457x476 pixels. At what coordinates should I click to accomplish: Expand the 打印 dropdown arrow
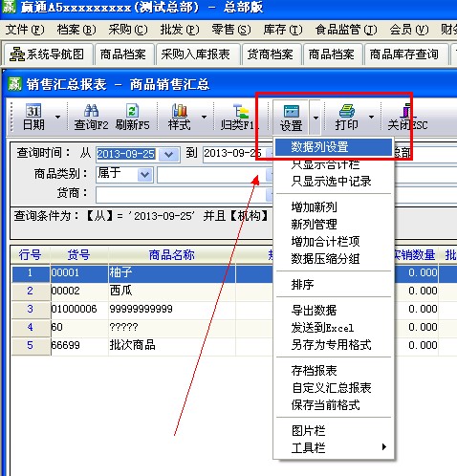(371, 117)
